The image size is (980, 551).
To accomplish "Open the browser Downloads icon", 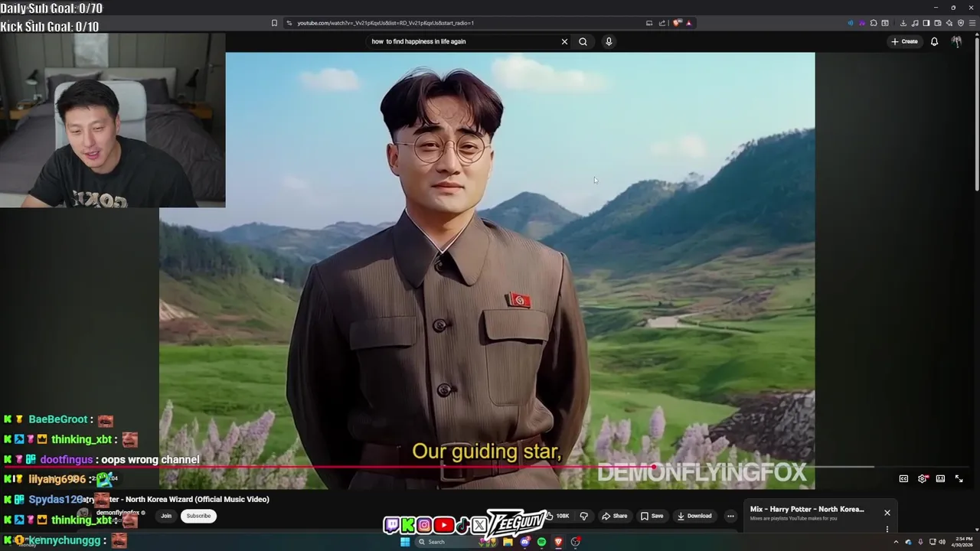I will click(x=903, y=23).
